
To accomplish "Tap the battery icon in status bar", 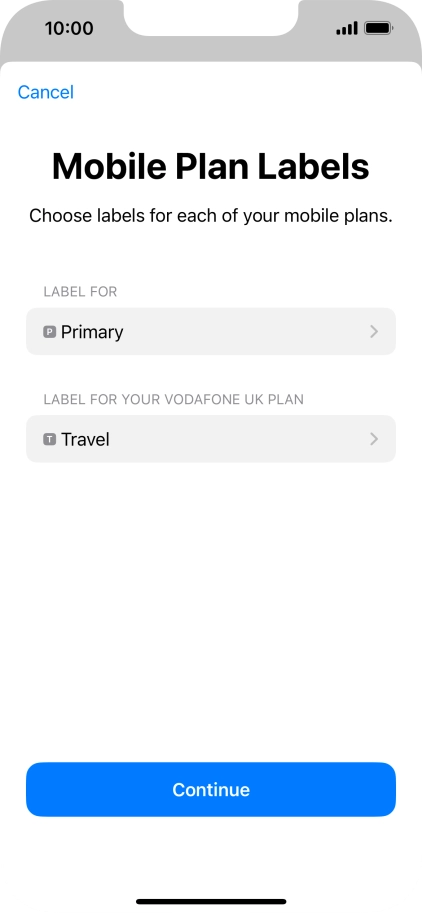I will [378, 28].
